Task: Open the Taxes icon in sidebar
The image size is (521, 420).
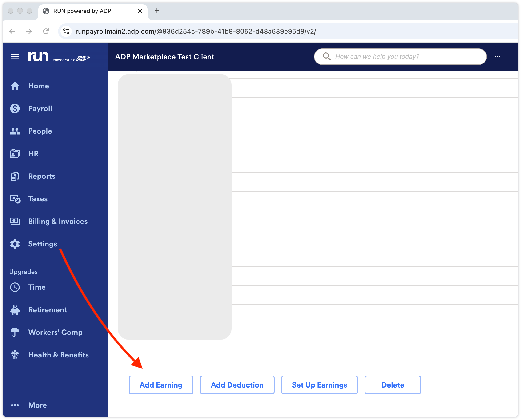Action: coord(15,199)
